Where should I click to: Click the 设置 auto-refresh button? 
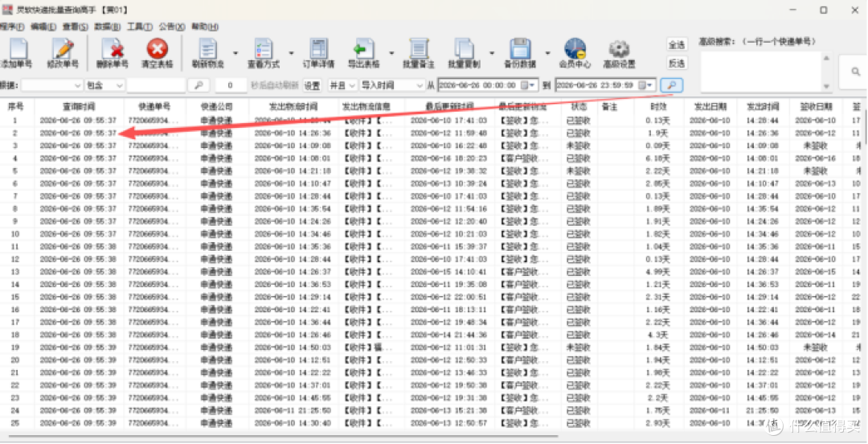pos(312,85)
